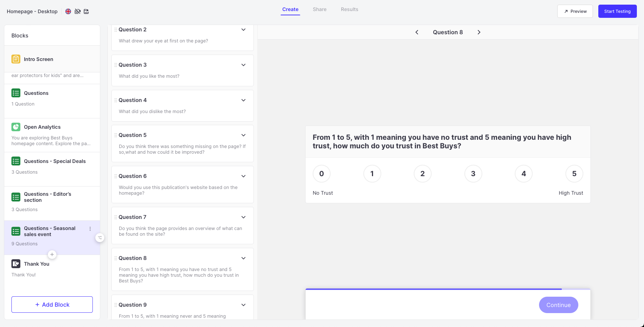Select rating 1 on the trust scale
This screenshot has width=644, height=327.
372,174
